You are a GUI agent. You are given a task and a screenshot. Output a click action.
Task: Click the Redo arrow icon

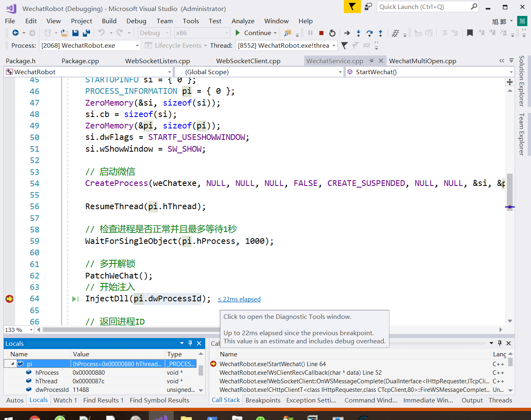119,33
